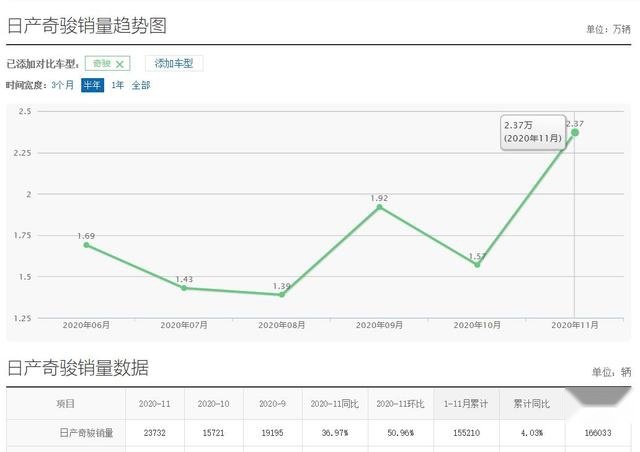This screenshot has width=640, height=452.
Task: Click the 2020-11同比 column header
Action: click(x=335, y=404)
